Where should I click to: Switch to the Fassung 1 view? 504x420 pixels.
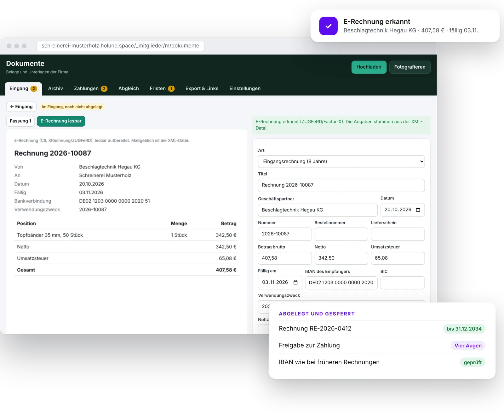(x=20, y=121)
